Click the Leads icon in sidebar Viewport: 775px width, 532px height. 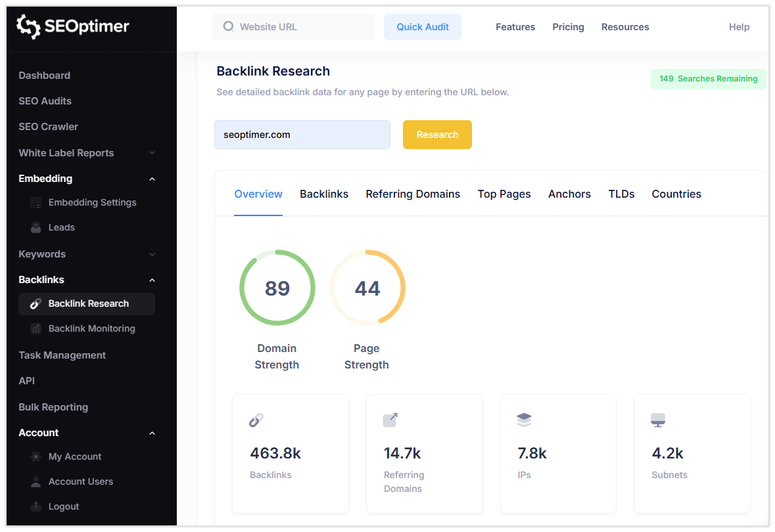tap(35, 228)
